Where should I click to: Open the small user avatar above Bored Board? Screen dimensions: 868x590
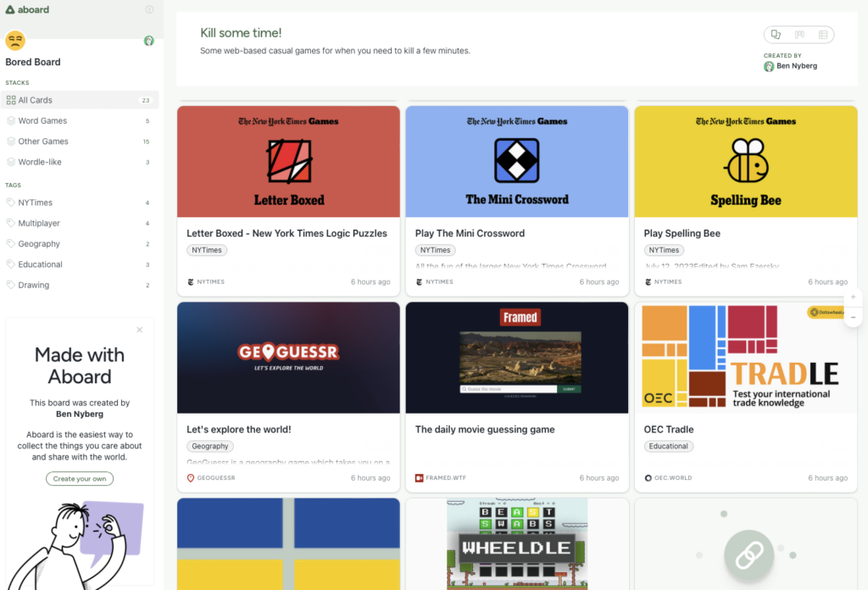coord(149,41)
